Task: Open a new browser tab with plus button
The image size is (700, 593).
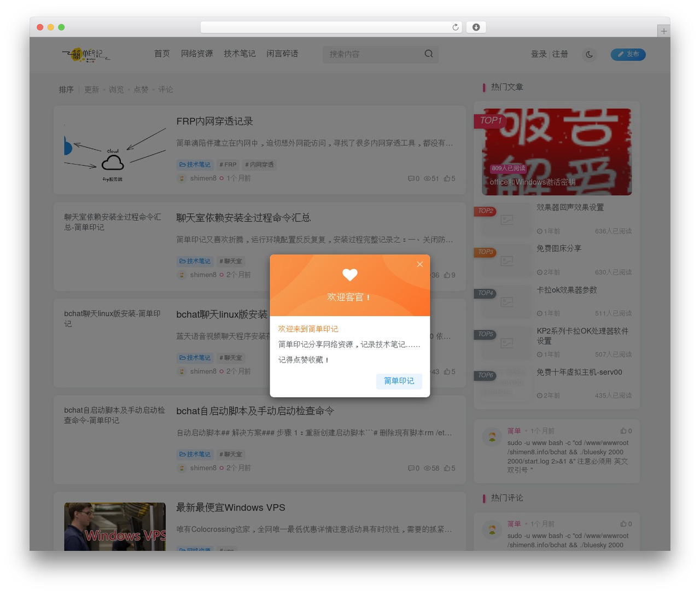Action: (664, 31)
